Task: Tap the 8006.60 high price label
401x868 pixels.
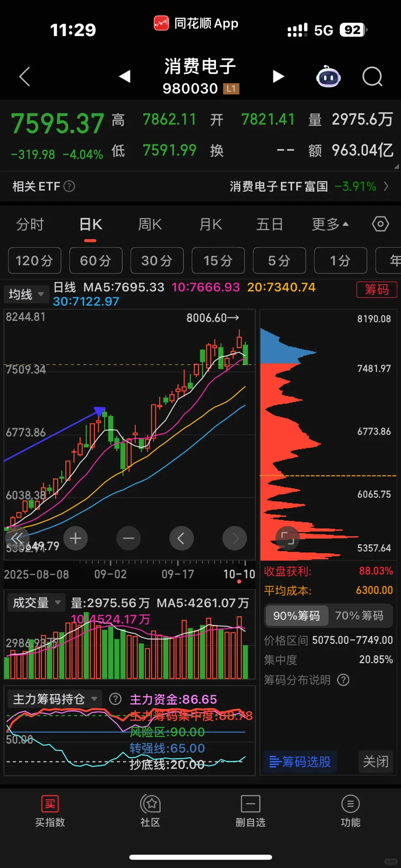Action: pos(213,318)
